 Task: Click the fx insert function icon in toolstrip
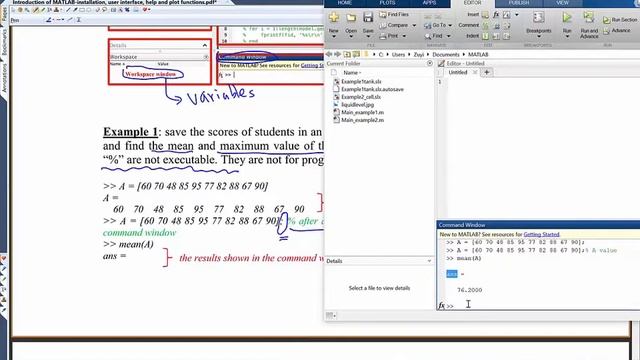coord(496,15)
